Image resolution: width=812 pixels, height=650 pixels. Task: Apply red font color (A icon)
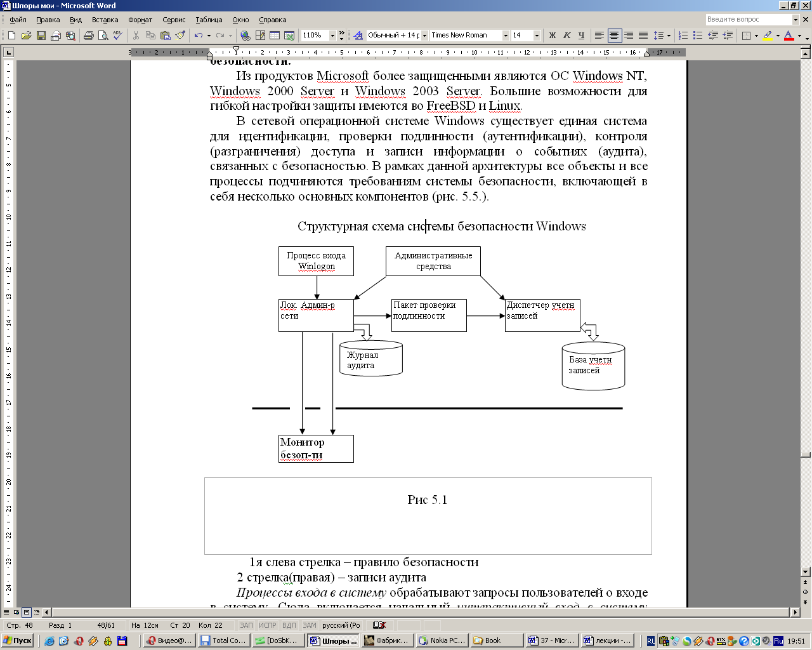click(789, 36)
